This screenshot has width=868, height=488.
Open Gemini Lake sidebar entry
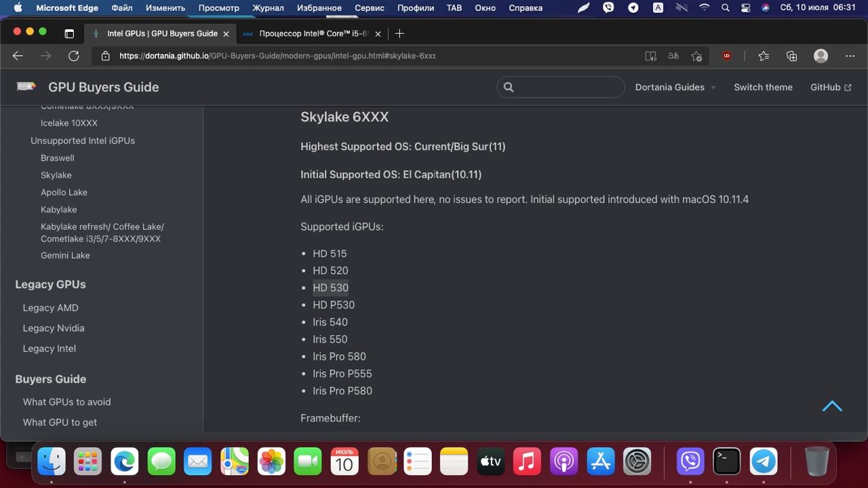[x=65, y=255]
